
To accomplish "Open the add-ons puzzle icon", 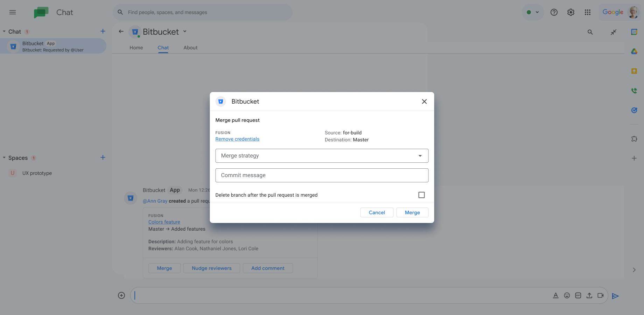I will pyautogui.click(x=634, y=139).
